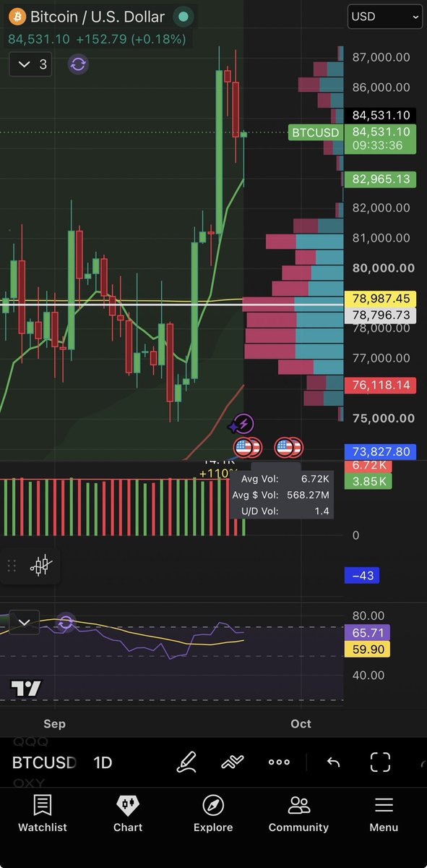
Task: Open the USD currency dropdown
Action: tap(384, 16)
